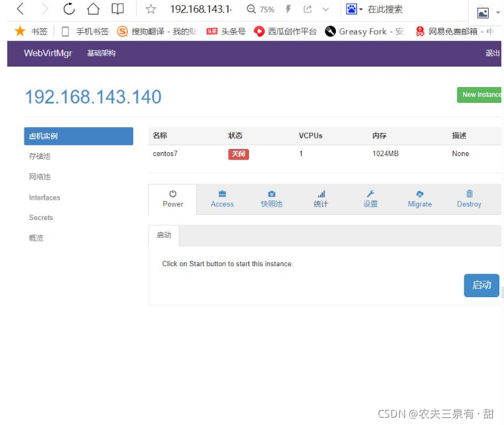Screen dimensions: 504x425
Task: Bookmark this page with the star icon
Action: pos(151,9)
